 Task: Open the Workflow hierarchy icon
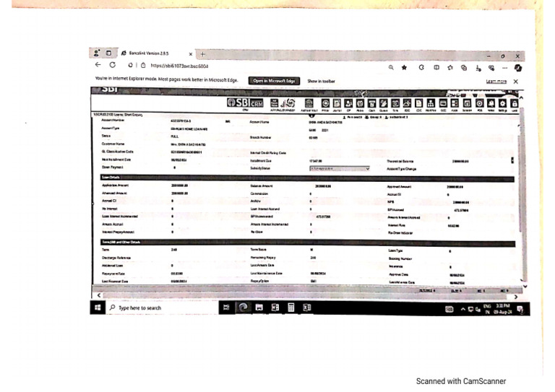(x=431, y=103)
